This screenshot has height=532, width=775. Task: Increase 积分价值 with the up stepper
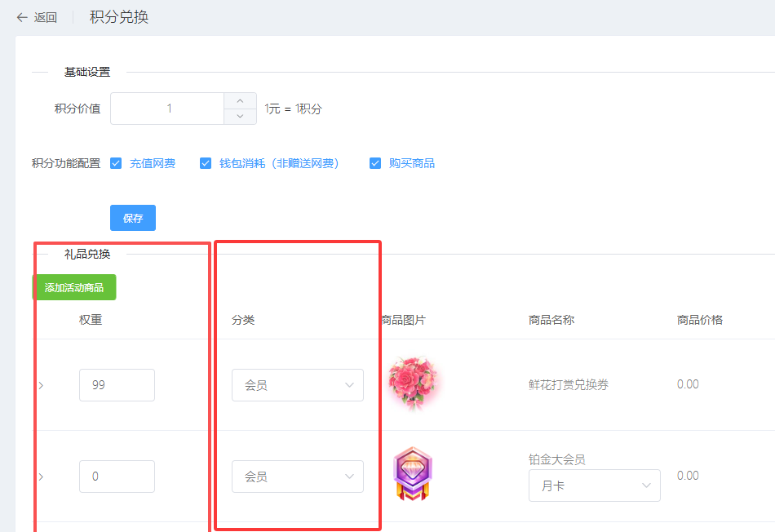[240, 101]
